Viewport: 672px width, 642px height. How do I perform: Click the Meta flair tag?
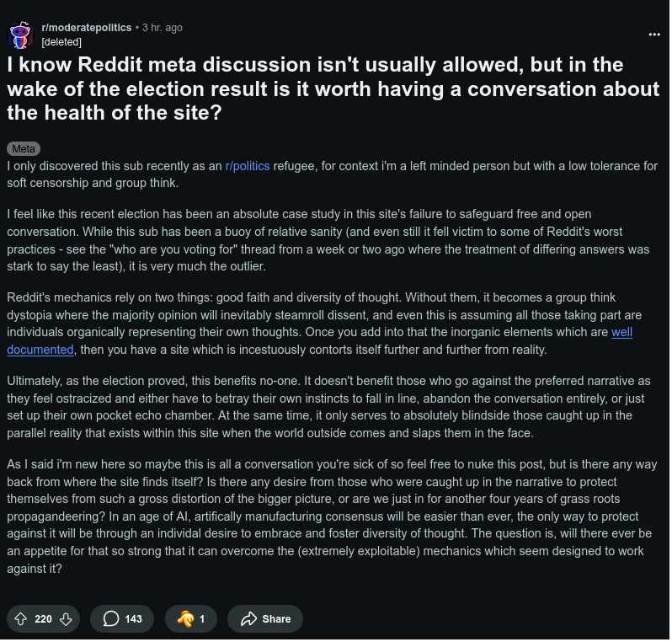24,149
